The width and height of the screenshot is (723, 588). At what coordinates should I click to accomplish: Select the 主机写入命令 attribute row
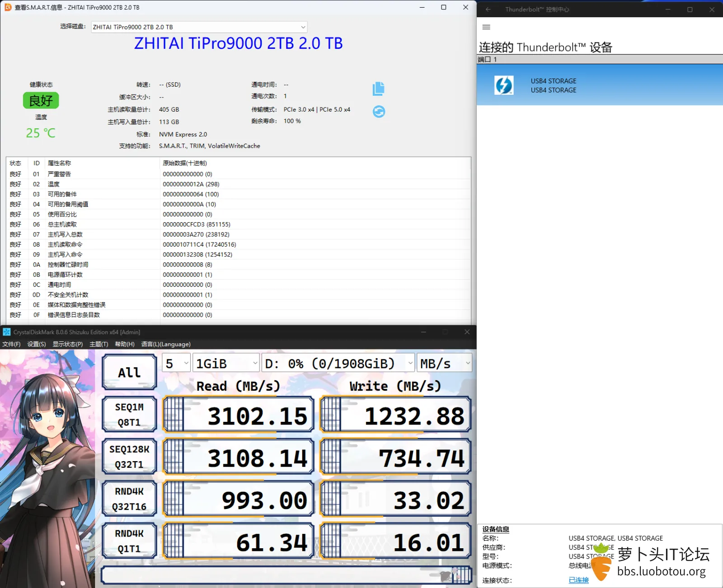(238, 254)
